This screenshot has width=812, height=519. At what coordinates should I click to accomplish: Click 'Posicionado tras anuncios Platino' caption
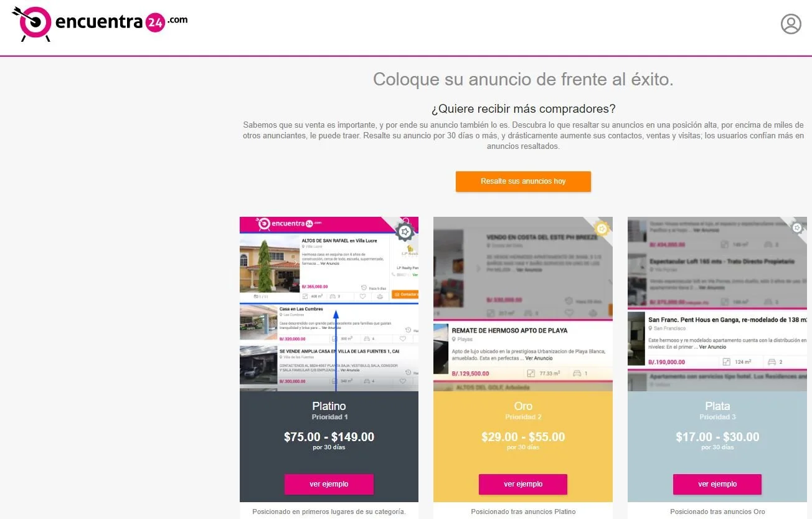(523, 512)
